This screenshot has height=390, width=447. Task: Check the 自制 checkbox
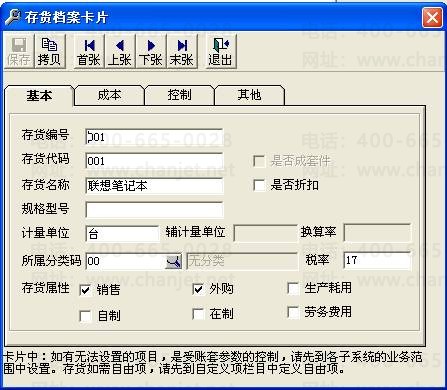(86, 316)
